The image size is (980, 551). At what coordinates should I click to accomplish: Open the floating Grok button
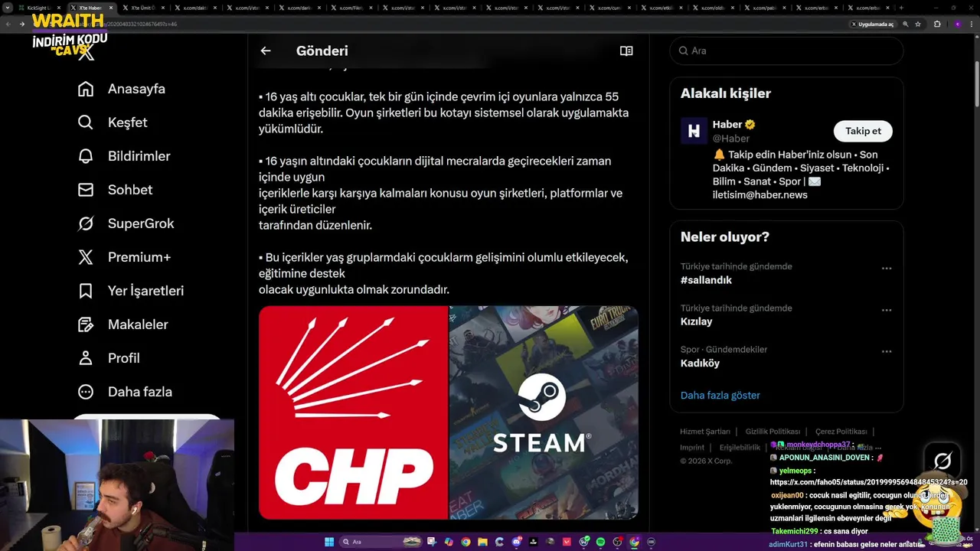click(942, 461)
